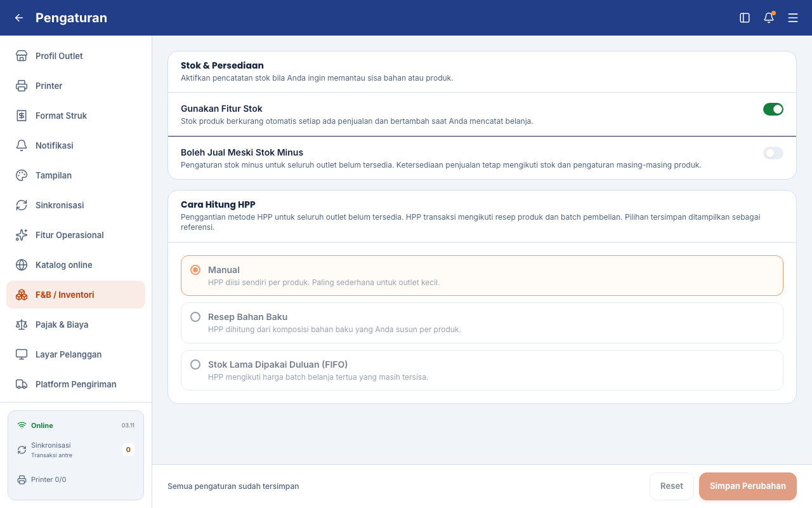Click the sync queue count badge
The height and width of the screenshot is (508, 812).
point(128,450)
